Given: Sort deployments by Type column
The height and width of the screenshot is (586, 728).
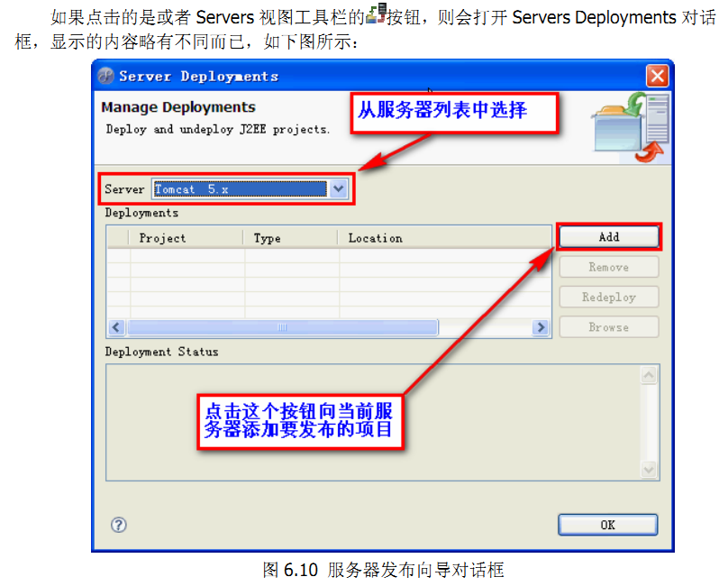Looking at the screenshot, I should coord(290,238).
